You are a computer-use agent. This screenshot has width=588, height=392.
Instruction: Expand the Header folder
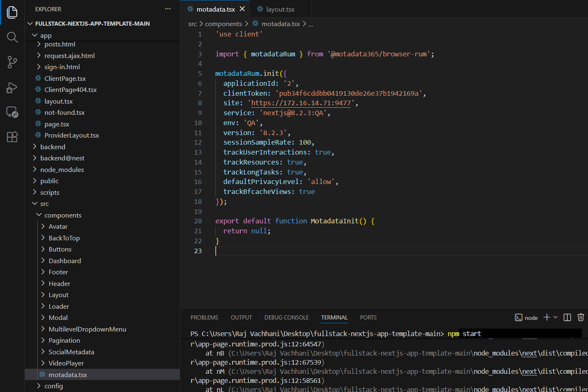click(102, 283)
